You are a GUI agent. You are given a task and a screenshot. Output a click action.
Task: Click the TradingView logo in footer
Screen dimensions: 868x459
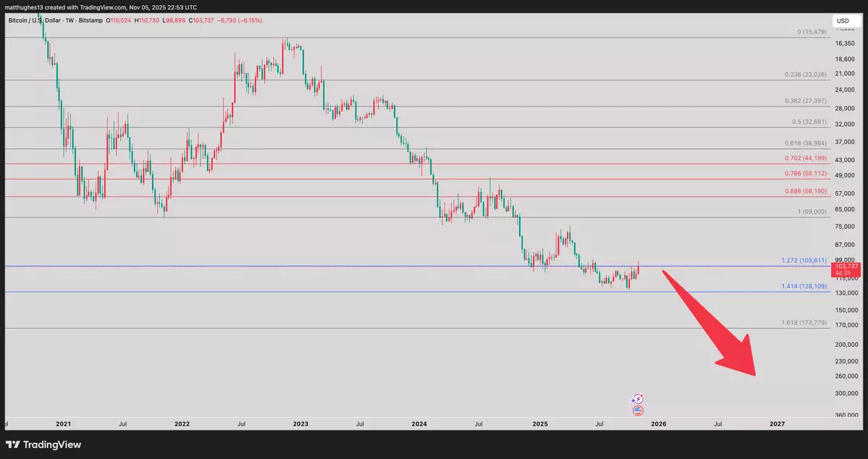tap(43, 445)
